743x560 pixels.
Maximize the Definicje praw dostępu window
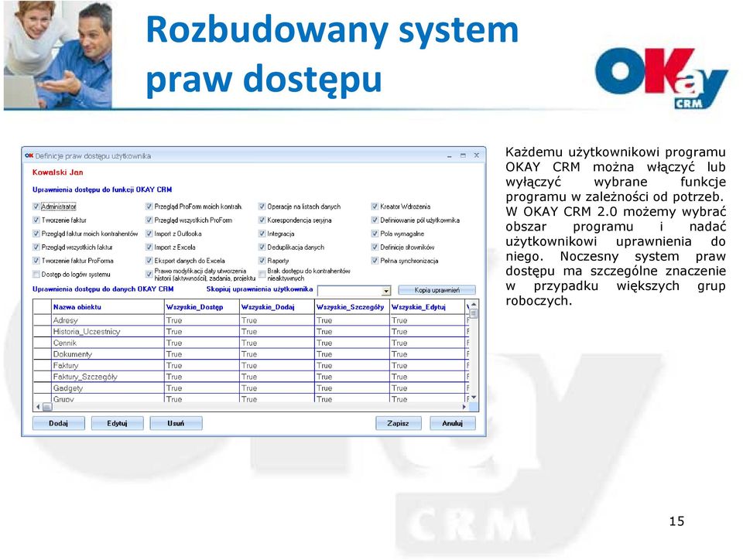pos(463,155)
